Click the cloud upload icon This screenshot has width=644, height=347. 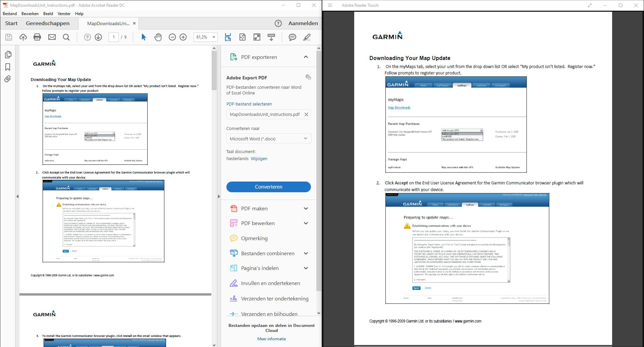tap(23, 37)
